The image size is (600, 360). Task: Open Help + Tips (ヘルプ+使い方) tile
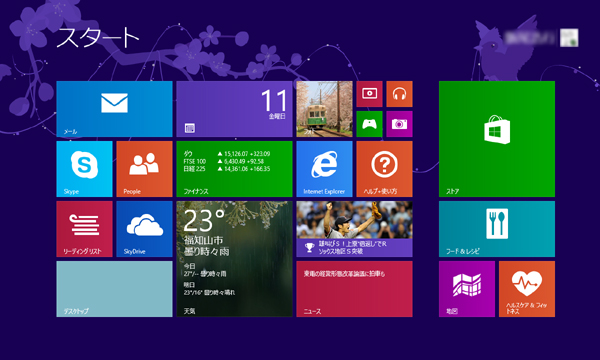tap(384, 169)
